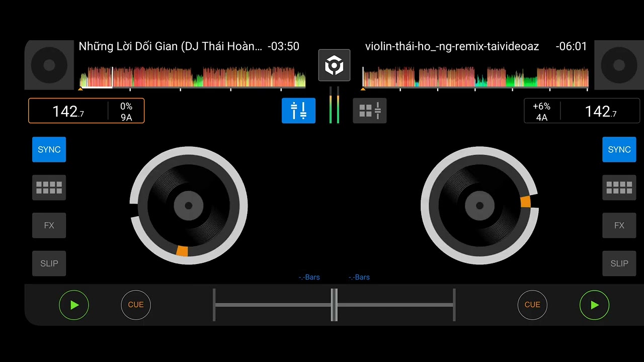The width and height of the screenshot is (644, 362).
Task: Disable SYNC on the right deck
Action: click(x=619, y=149)
